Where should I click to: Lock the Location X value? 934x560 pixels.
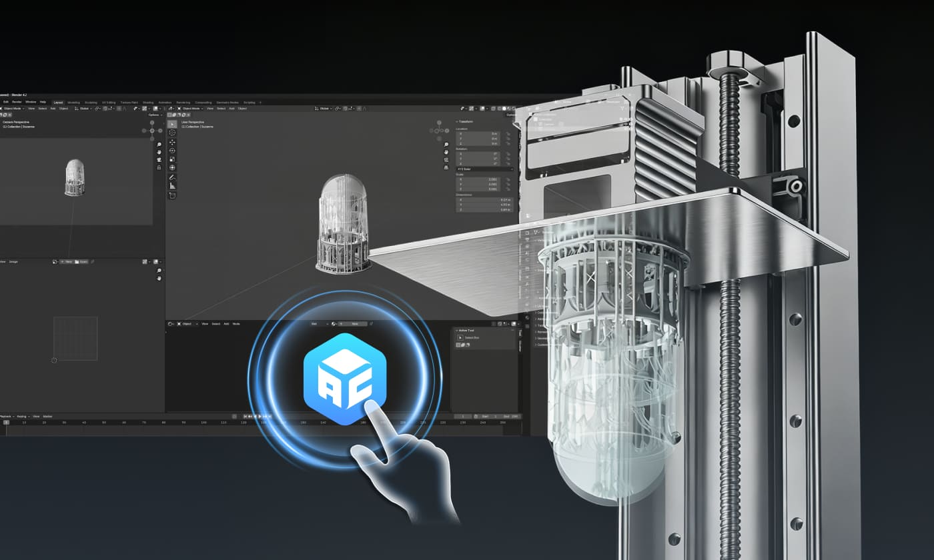pos(509,134)
